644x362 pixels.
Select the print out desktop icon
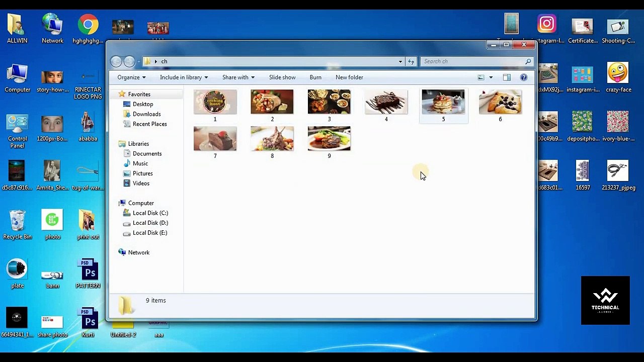point(88,225)
